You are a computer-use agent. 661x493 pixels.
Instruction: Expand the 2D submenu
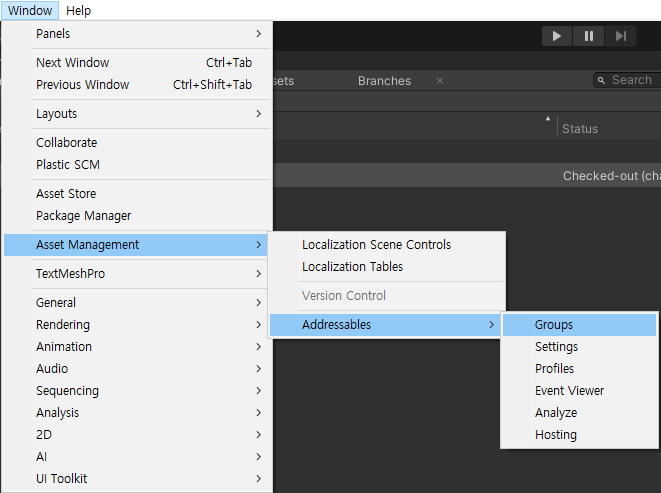pos(136,434)
